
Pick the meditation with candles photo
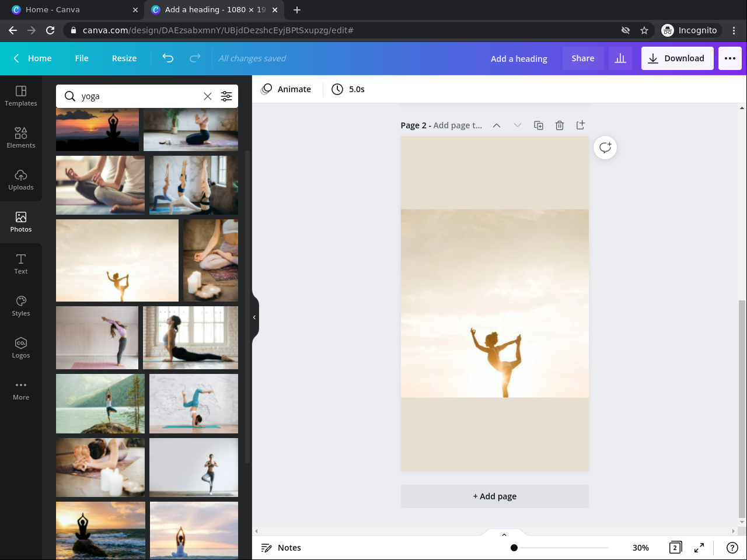[211, 260]
